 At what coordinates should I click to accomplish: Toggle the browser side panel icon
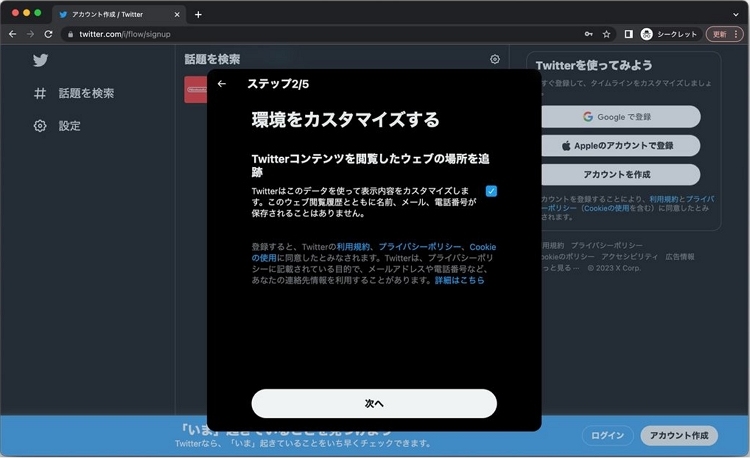(629, 34)
